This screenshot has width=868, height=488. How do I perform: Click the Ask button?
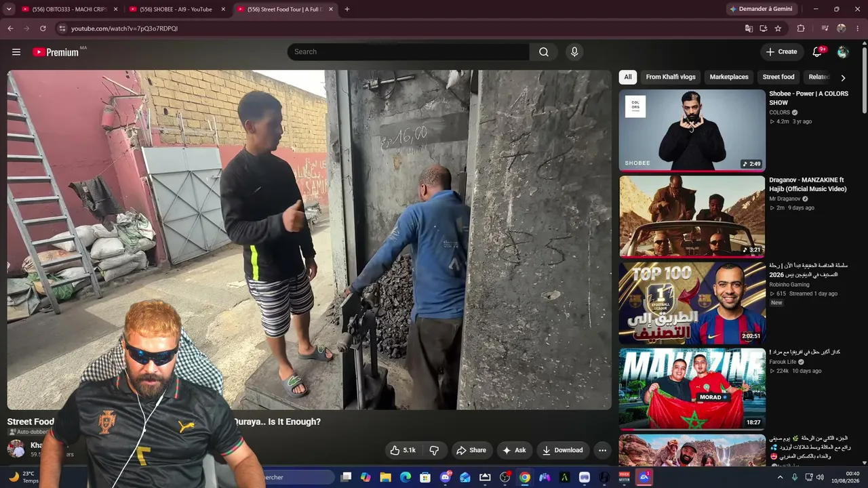tap(514, 450)
